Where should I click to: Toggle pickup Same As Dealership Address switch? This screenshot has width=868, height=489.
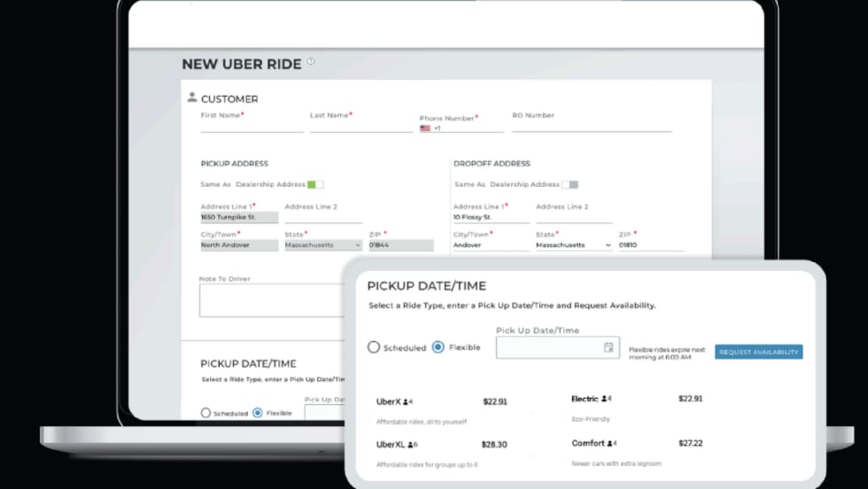315,184
